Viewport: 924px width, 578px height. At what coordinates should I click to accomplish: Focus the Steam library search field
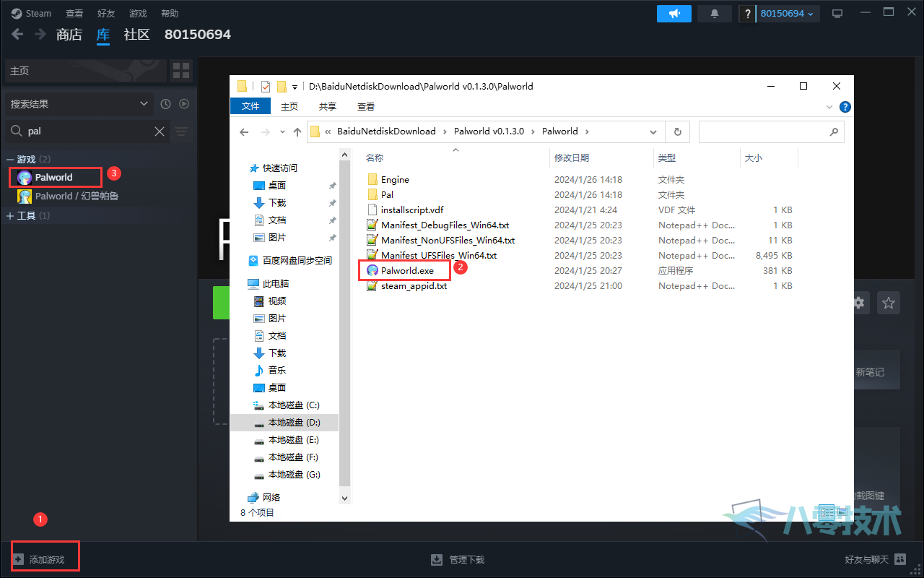(87, 131)
